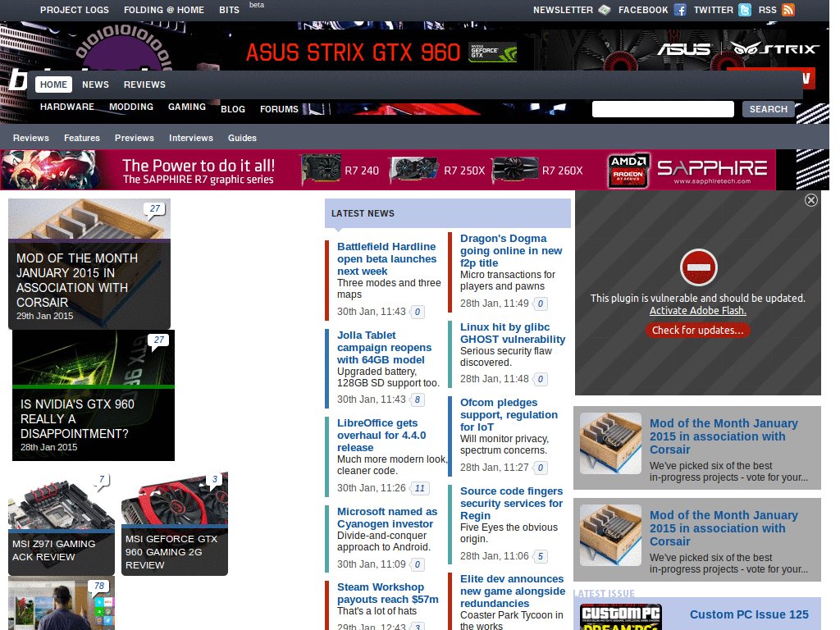Click comment count 0 under Linux GHOST story
Image resolution: width=840 pixels, height=630 pixels.
[541, 379]
